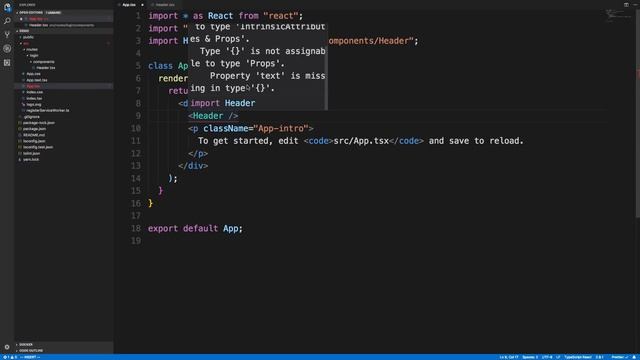640x360 pixels.
Task: Change language mode TypeScript React
Action: [578, 357]
